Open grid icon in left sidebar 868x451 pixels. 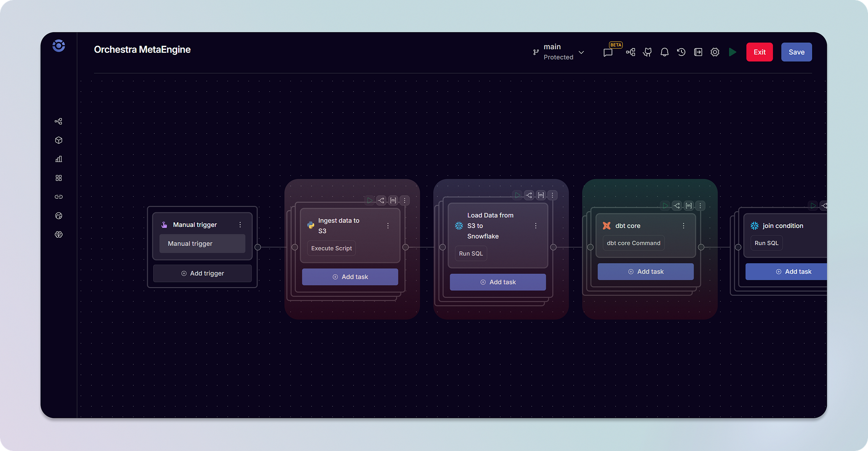pos(59,178)
